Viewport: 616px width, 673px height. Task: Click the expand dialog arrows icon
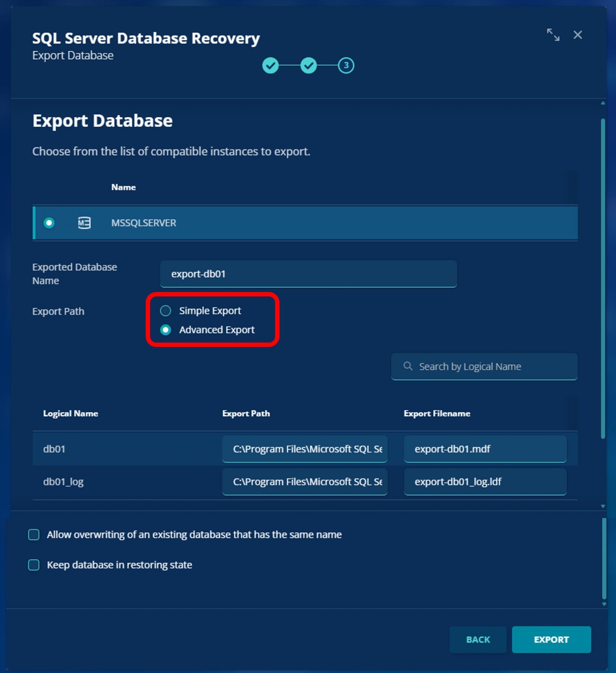(x=553, y=35)
